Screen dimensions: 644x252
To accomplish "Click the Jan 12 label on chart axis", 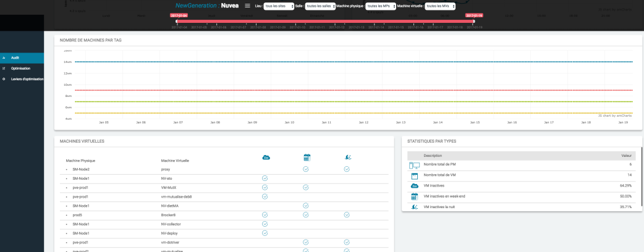I will [363, 122].
